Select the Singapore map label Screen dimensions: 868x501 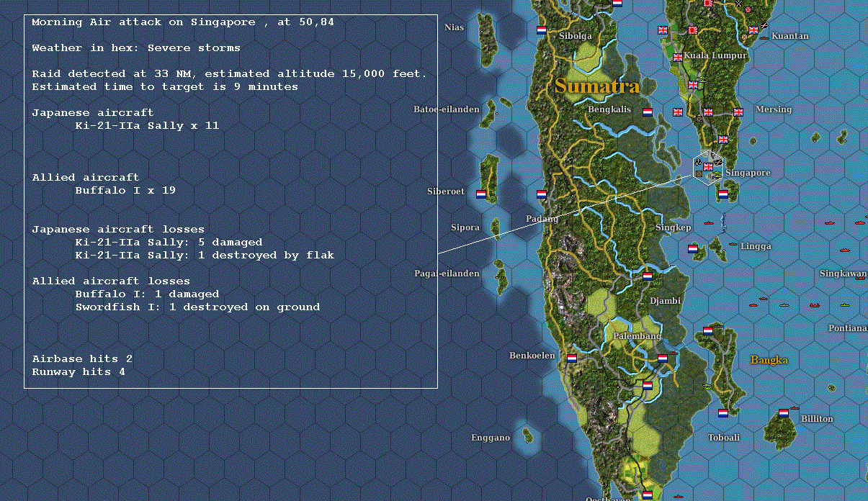[748, 173]
